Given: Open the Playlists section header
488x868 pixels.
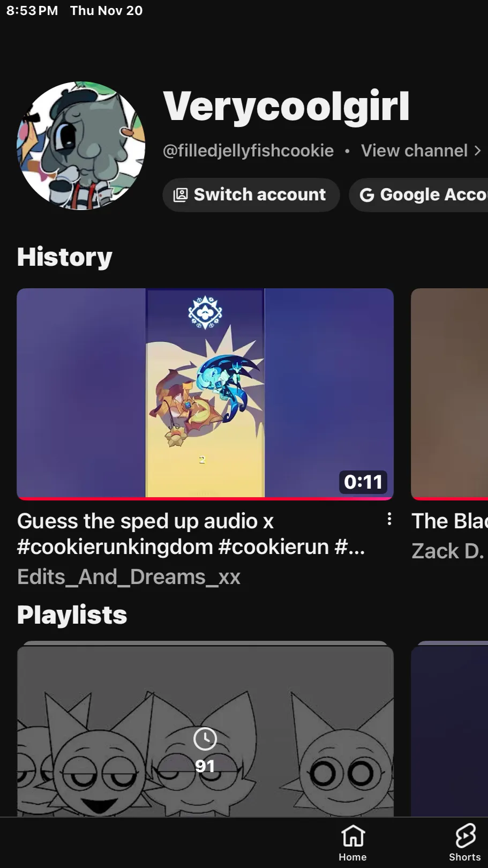Looking at the screenshot, I should 72,615.
